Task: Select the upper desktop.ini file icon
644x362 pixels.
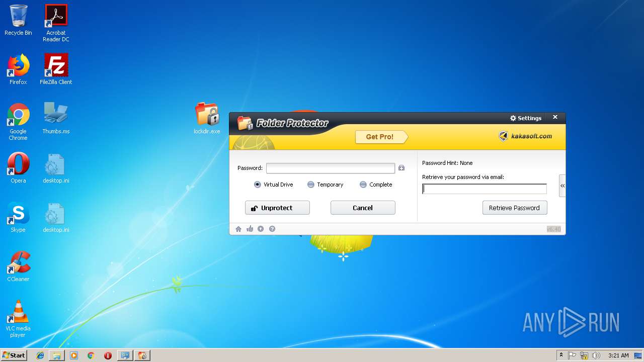Action: click(x=56, y=168)
